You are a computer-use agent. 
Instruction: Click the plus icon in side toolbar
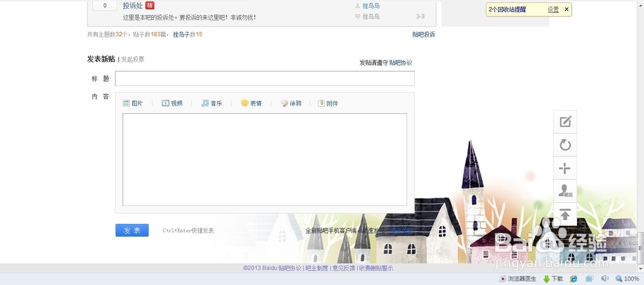click(x=565, y=168)
